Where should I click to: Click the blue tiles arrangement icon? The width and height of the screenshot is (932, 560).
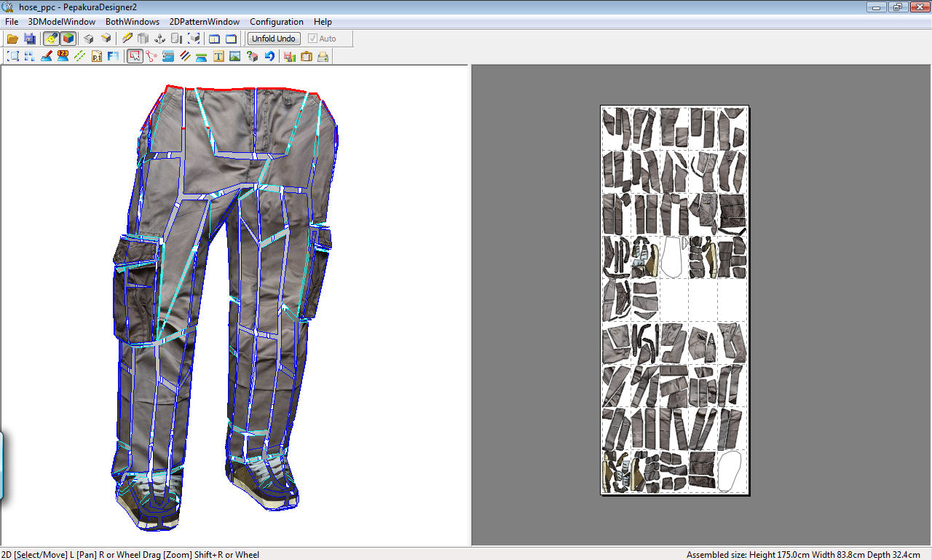[29, 56]
